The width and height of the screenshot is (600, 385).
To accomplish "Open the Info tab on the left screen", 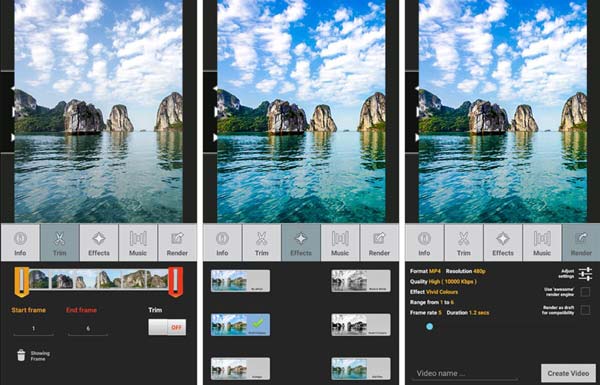I will 20,243.
